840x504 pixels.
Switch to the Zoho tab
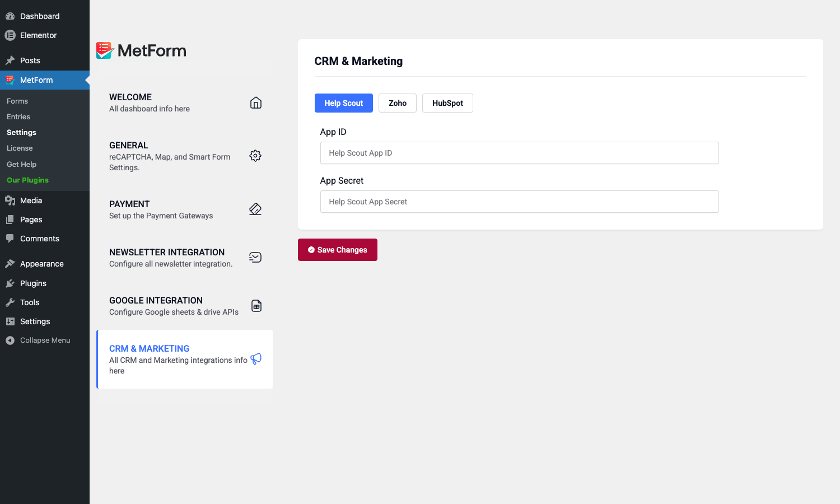[398, 103]
